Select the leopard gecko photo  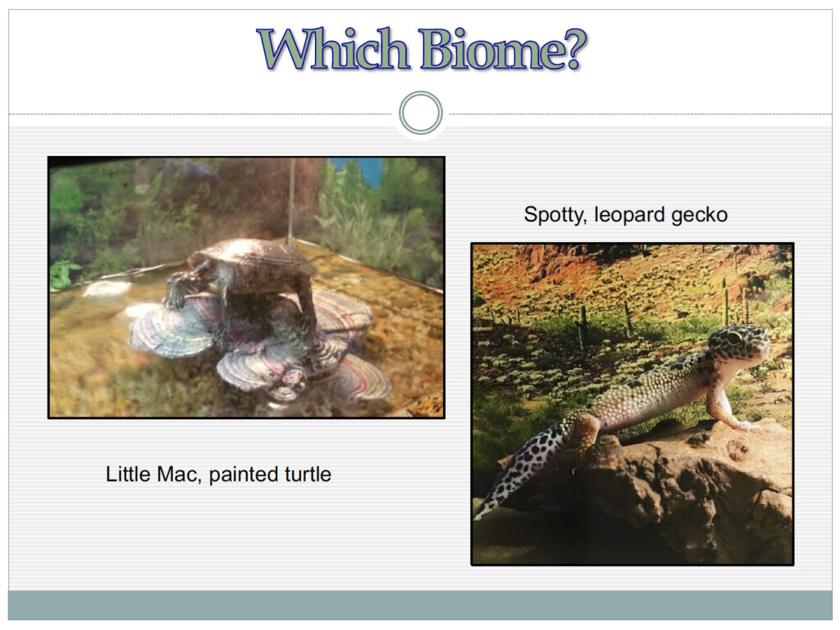coord(632,404)
